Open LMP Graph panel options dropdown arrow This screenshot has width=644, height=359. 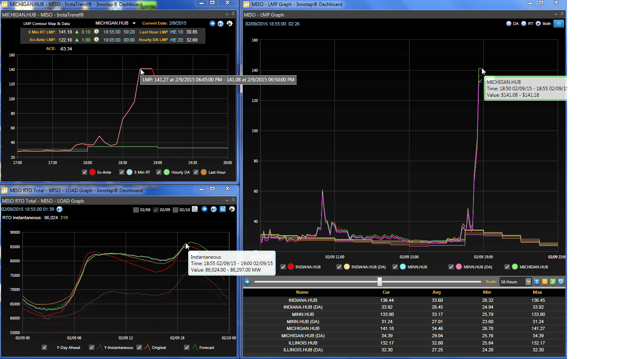[x=556, y=15]
